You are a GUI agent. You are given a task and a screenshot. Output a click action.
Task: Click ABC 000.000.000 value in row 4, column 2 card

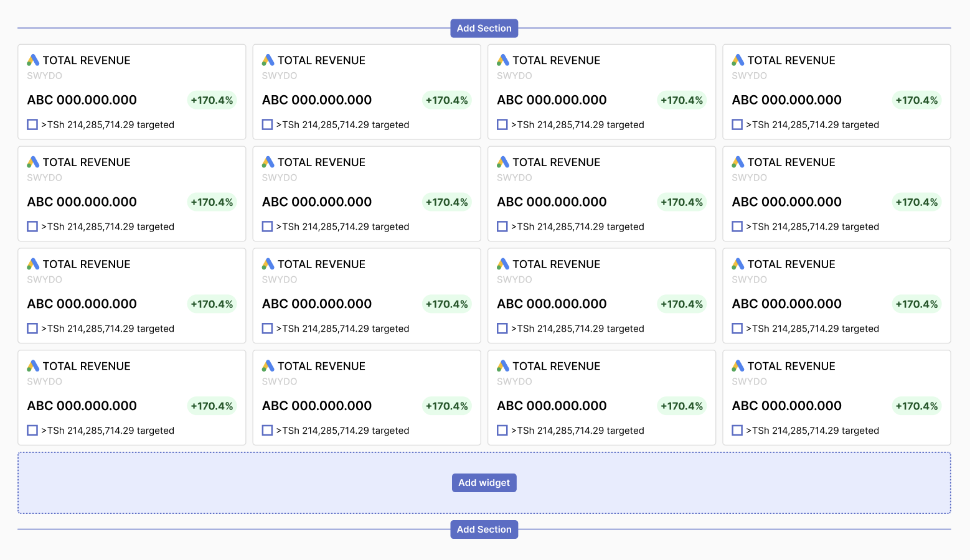pyautogui.click(x=317, y=406)
